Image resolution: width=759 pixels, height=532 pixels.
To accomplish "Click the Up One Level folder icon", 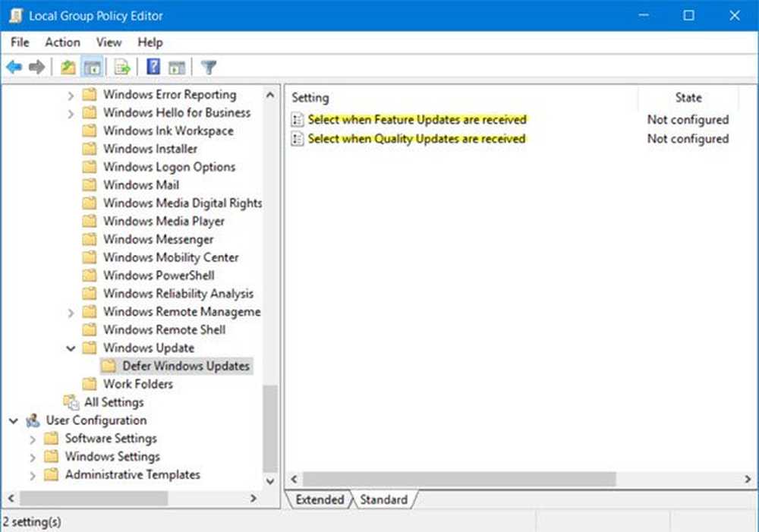I will [68, 68].
